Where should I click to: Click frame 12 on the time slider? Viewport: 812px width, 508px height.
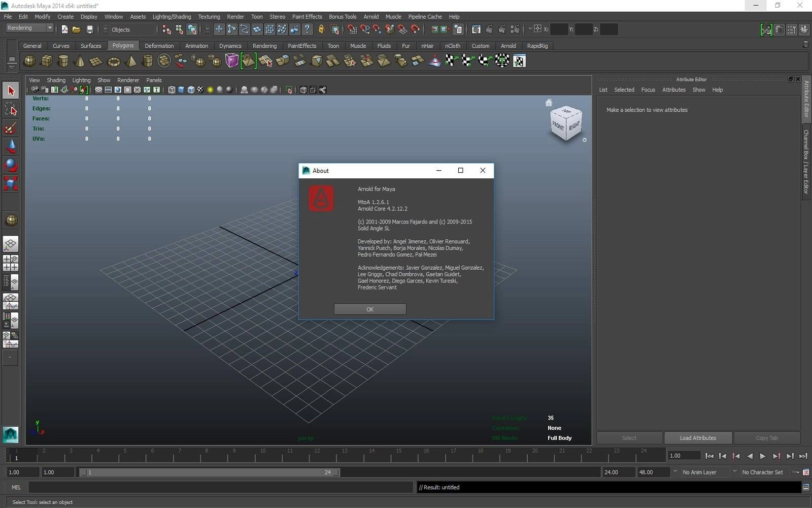316,454
